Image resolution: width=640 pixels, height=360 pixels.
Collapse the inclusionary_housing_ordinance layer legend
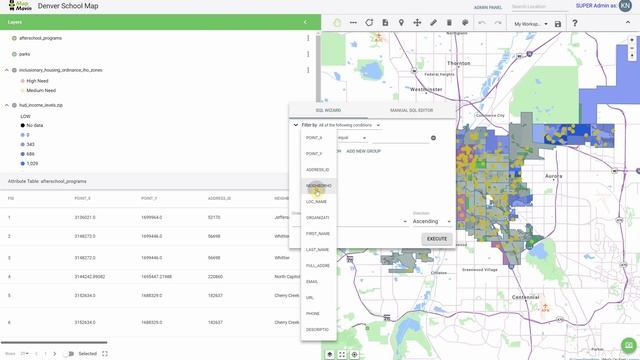[x=7, y=70]
